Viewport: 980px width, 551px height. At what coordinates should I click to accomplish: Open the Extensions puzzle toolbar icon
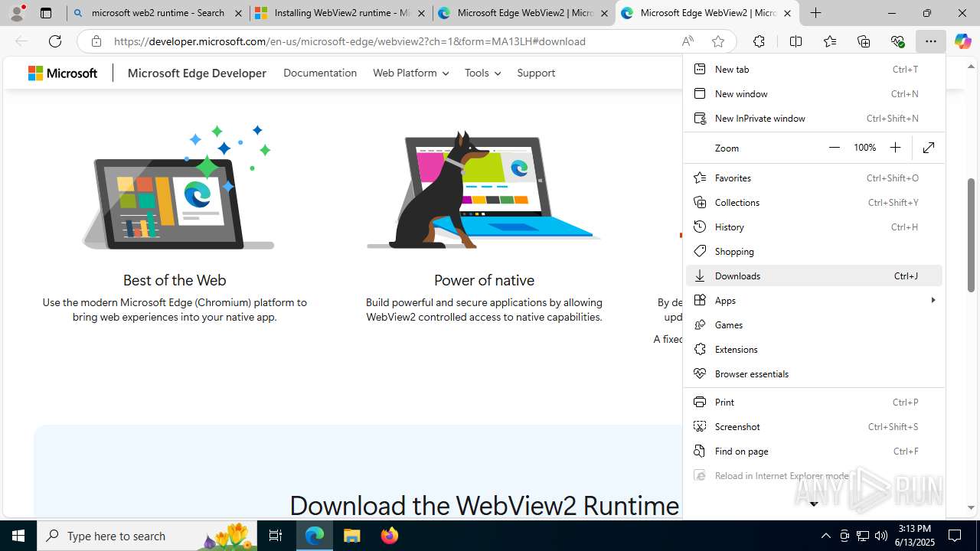759,41
